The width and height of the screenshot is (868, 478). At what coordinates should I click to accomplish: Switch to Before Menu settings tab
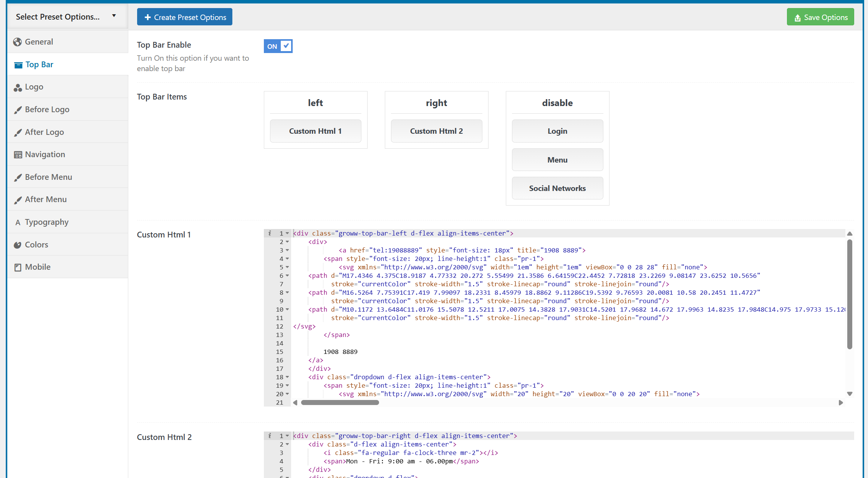pyautogui.click(x=48, y=177)
